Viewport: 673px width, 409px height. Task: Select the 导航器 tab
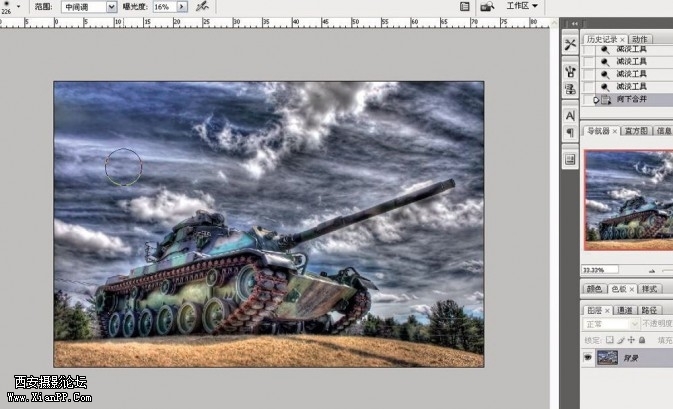point(598,131)
